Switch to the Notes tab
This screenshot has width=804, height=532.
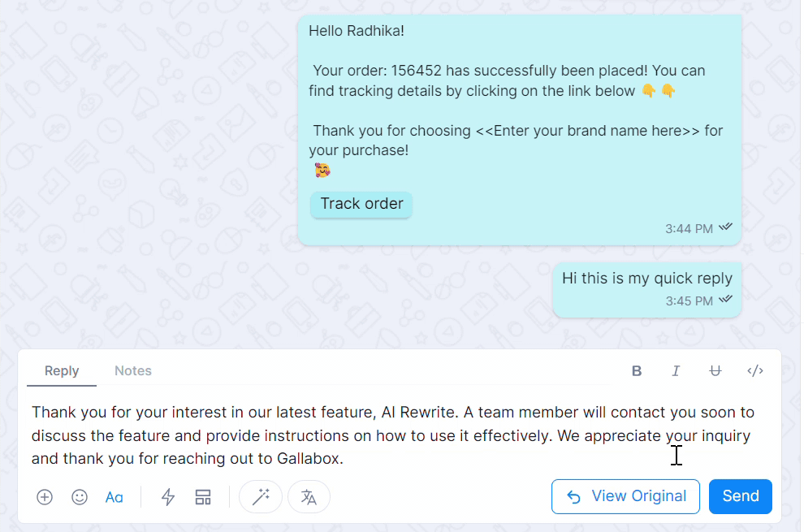tap(133, 371)
